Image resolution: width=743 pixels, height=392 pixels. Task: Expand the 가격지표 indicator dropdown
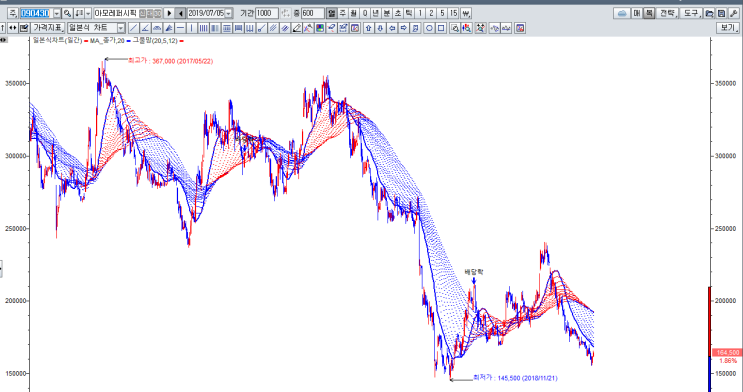tap(48, 28)
